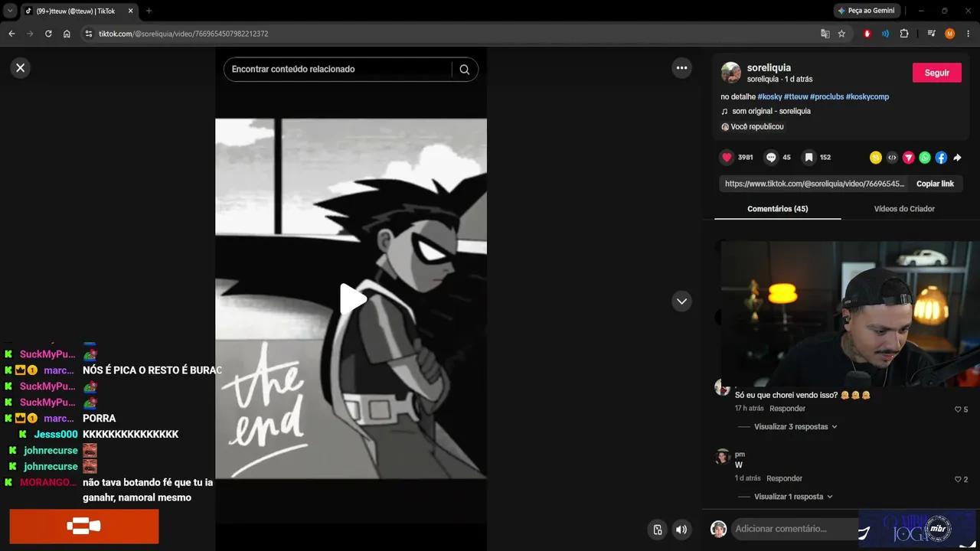Get embed code with the code icon
The height and width of the screenshot is (551, 980).
(x=892, y=158)
